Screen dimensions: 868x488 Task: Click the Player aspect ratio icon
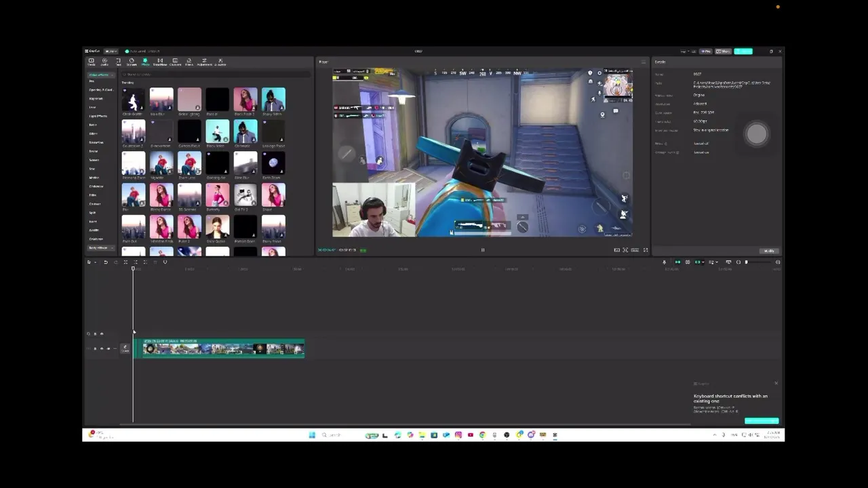[635, 250]
